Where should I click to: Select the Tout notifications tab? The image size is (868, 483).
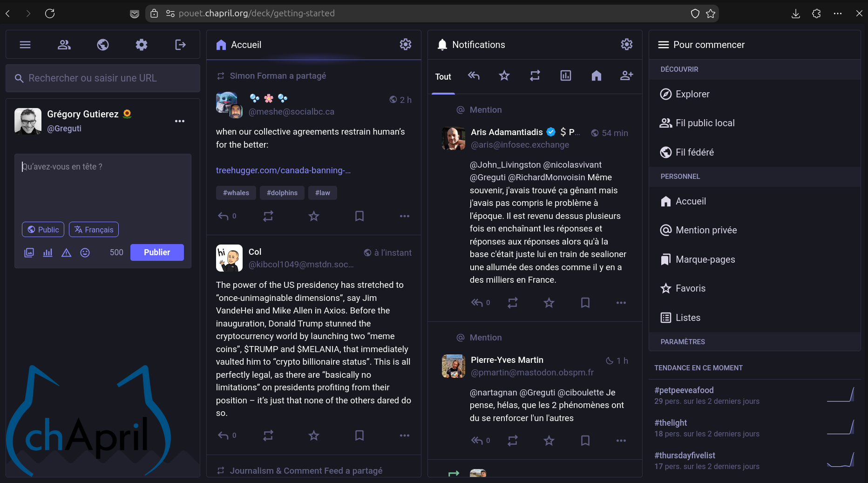pyautogui.click(x=443, y=77)
